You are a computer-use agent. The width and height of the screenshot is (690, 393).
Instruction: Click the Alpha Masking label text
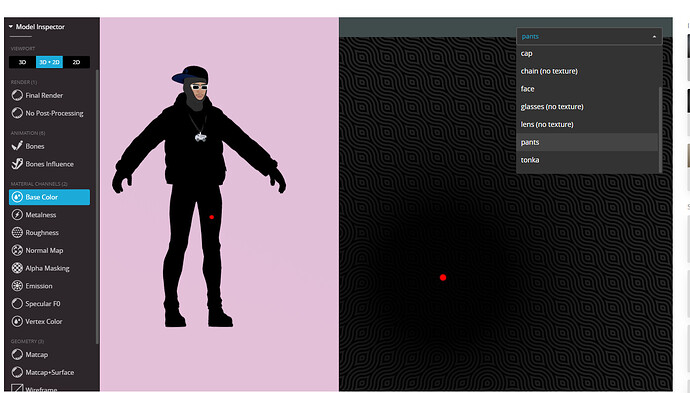click(x=47, y=268)
